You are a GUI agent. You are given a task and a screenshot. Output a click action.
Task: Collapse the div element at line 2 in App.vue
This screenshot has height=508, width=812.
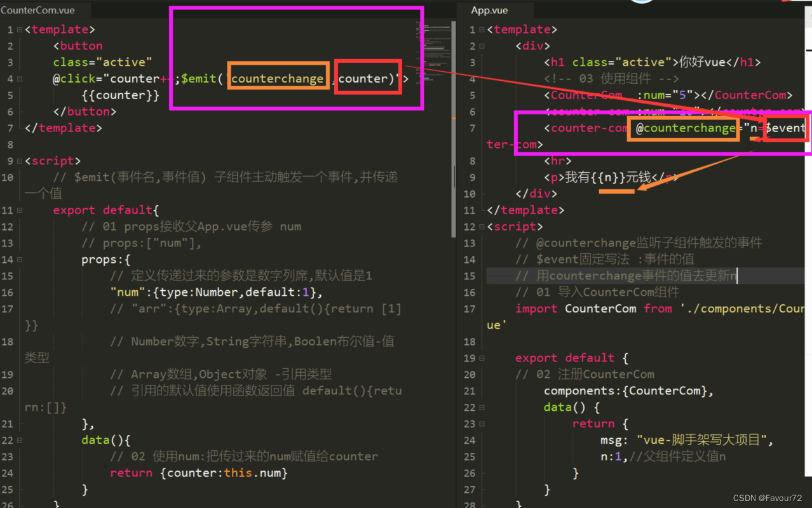pos(482,46)
